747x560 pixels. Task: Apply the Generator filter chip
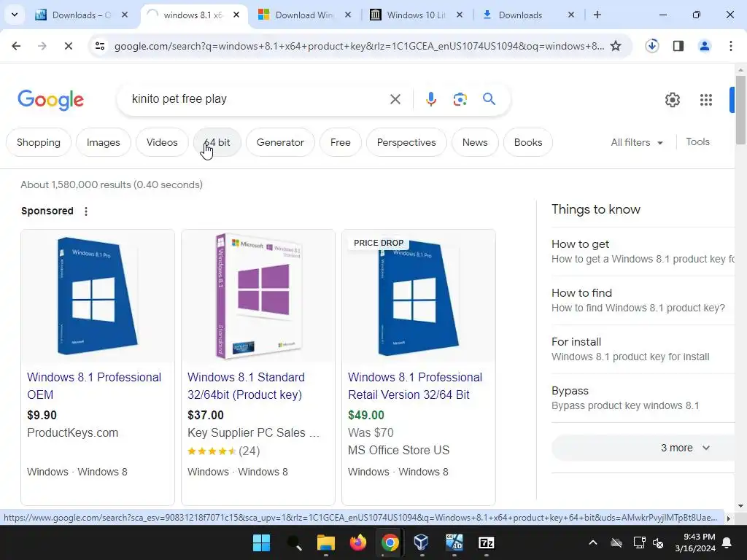[280, 142]
